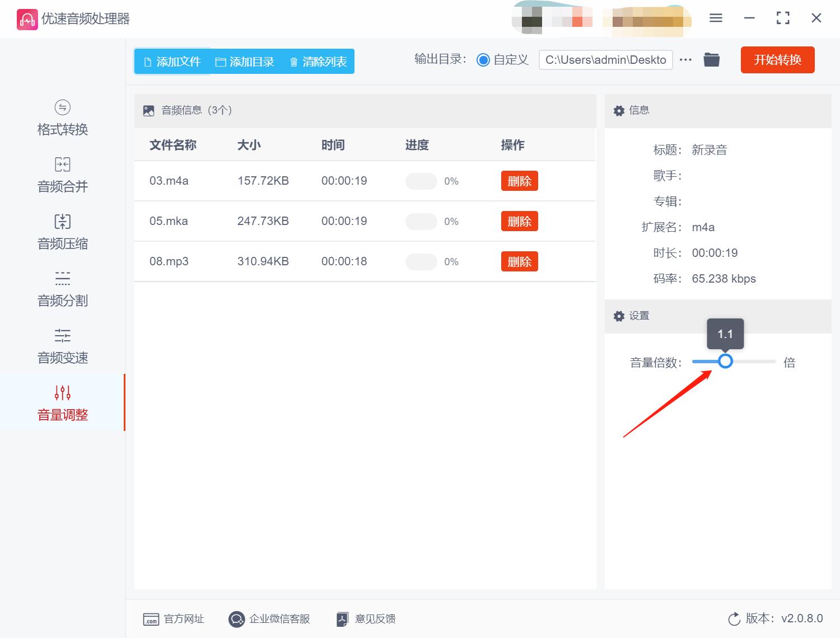
Task: Click 添加文件 to add files
Action: (x=171, y=62)
